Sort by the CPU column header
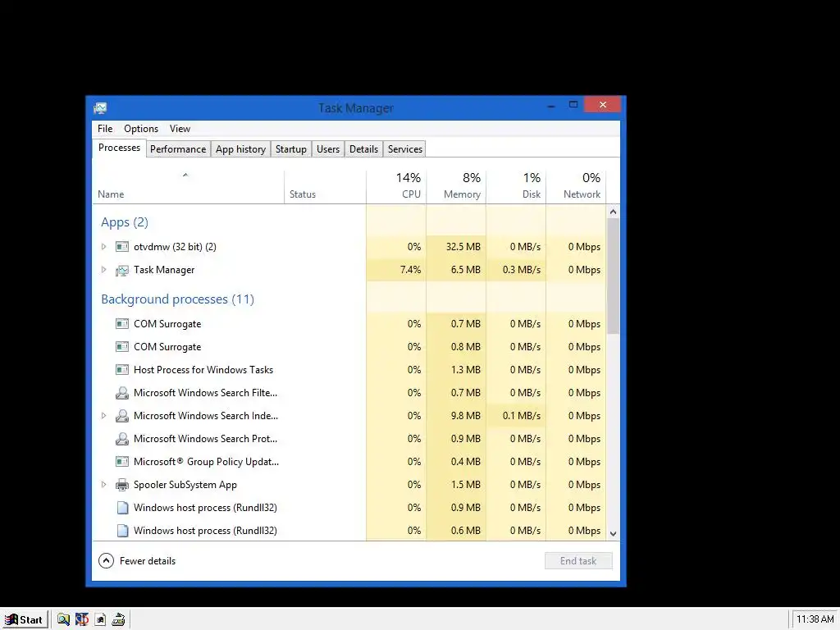Image resolution: width=840 pixels, height=630 pixels. [396, 187]
